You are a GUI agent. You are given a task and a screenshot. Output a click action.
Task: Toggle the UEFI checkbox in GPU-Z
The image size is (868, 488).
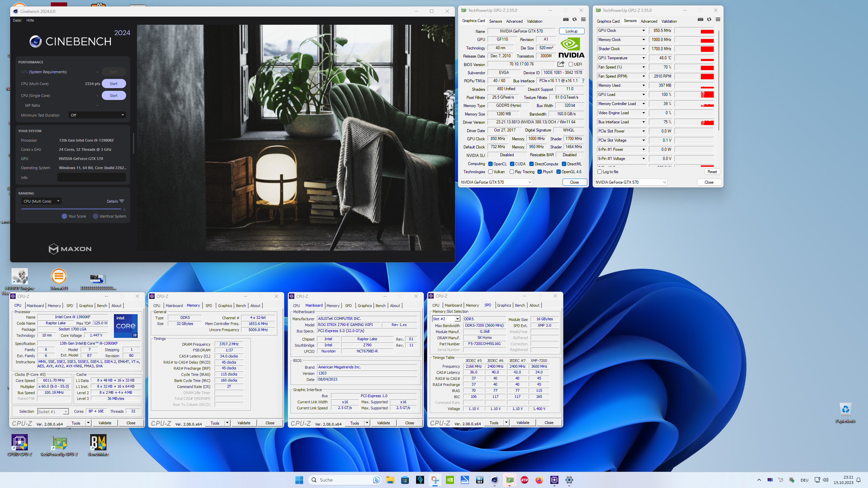pyautogui.click(x=571, y=64)
